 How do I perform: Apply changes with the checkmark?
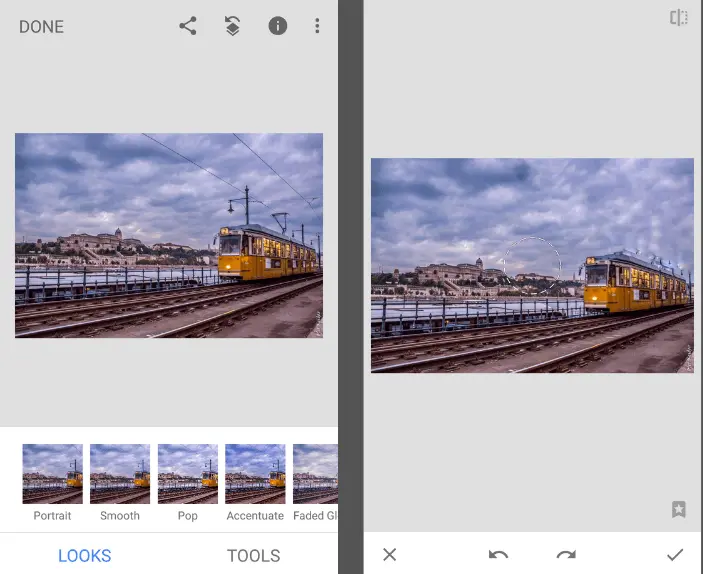point(675,554)
